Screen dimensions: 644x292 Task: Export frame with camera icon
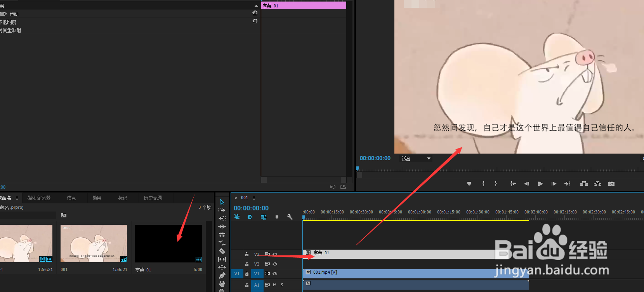tap(611, 184)
